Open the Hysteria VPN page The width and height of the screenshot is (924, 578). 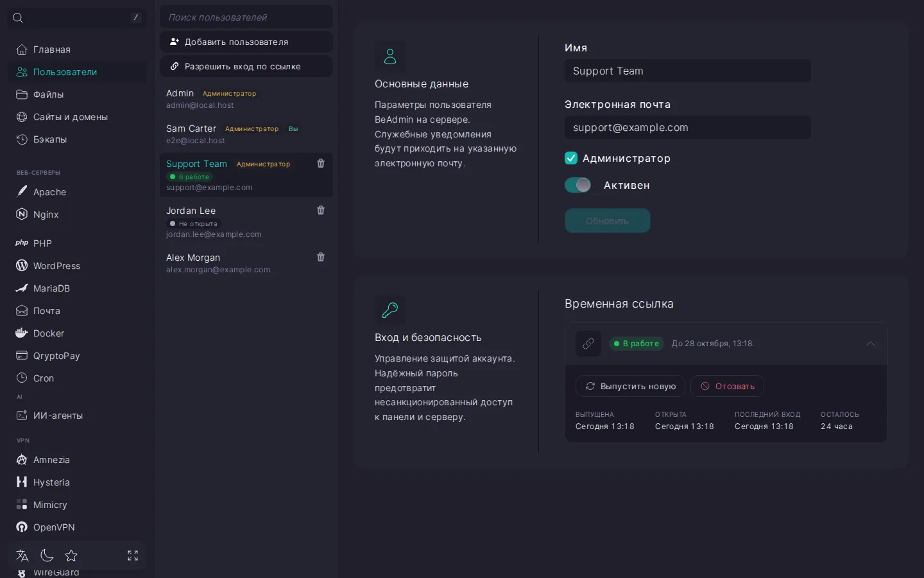pos(77,482)
